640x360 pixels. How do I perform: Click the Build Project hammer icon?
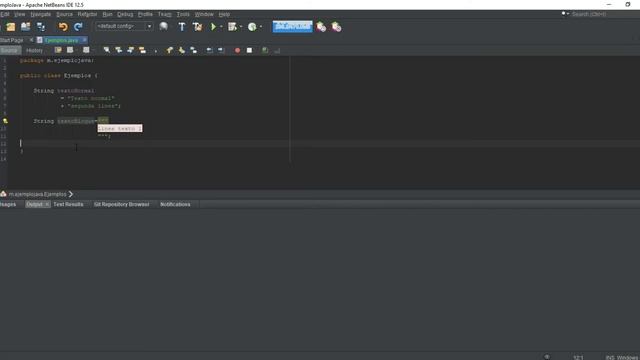click(182, 27)
